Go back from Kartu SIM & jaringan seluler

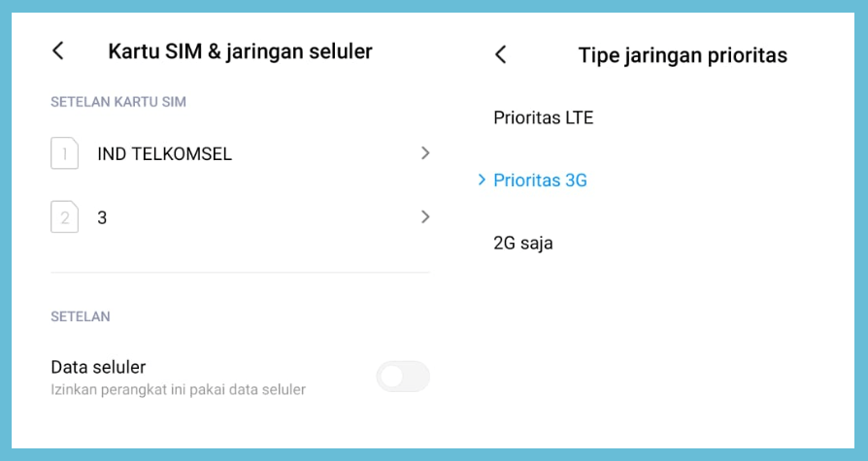(x=58, y=50)
